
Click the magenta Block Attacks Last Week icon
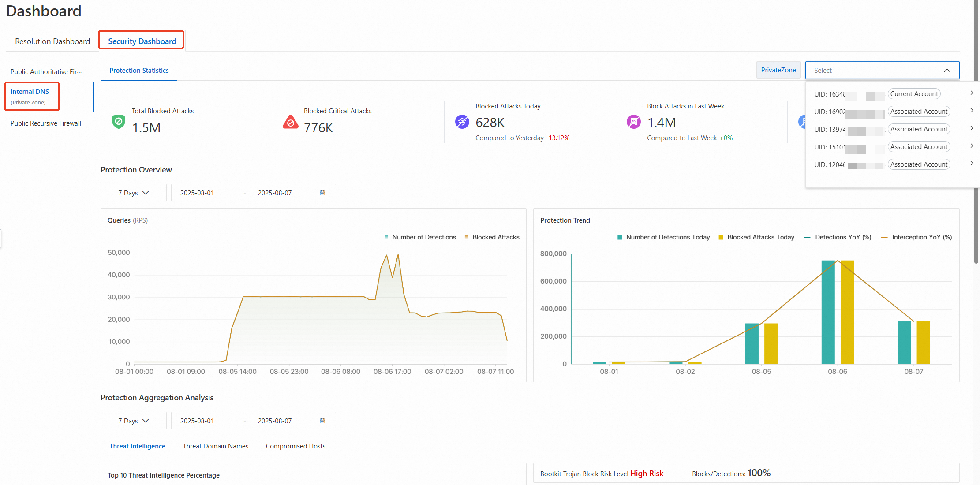click(634, 122)
